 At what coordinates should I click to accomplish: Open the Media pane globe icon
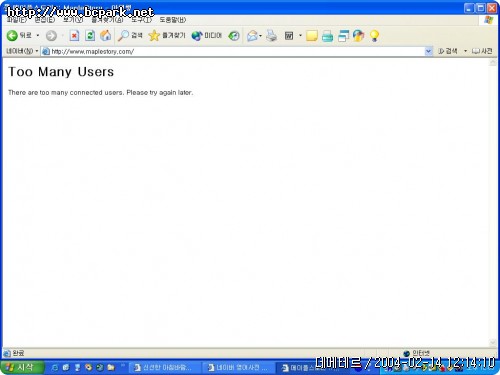(x=197, y=36)
